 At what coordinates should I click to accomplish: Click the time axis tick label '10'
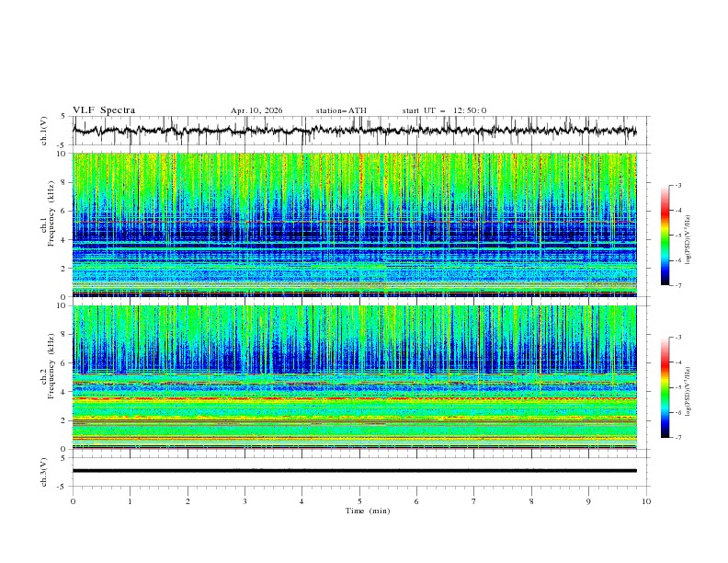pos(646,501)
